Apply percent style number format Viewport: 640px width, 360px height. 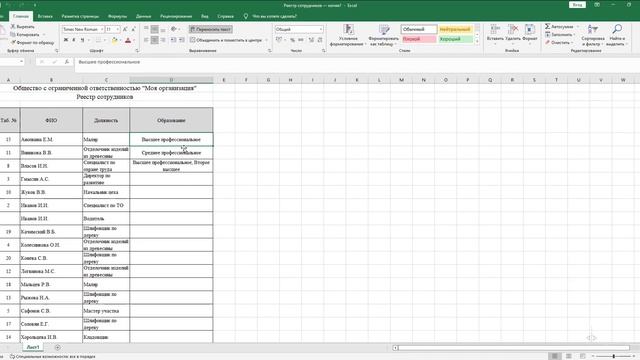point(292,40)
